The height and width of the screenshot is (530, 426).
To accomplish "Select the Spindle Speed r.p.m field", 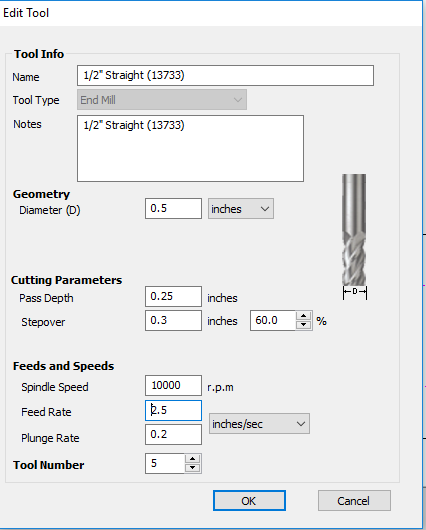I will (x=173, y=385).
